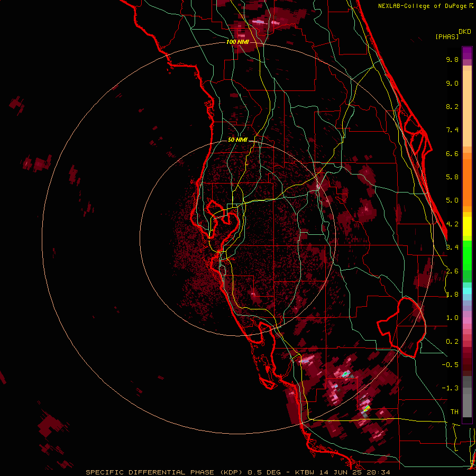The image size is (476, 476).
Task: Click the 6.6 value on the color scale
Action: tap(452, 153)
